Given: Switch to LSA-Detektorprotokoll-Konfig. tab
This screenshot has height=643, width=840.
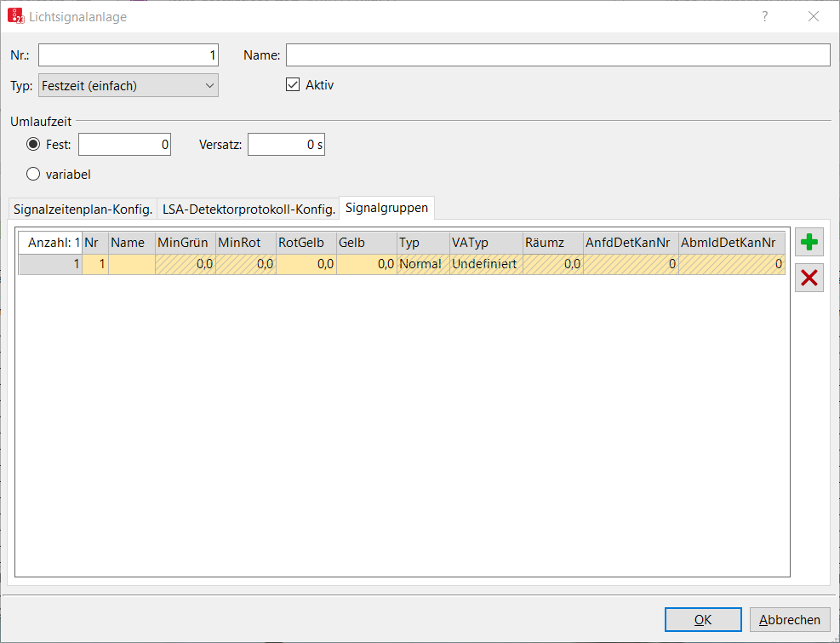Looking at the screenshot, I should tap(248, 209).
